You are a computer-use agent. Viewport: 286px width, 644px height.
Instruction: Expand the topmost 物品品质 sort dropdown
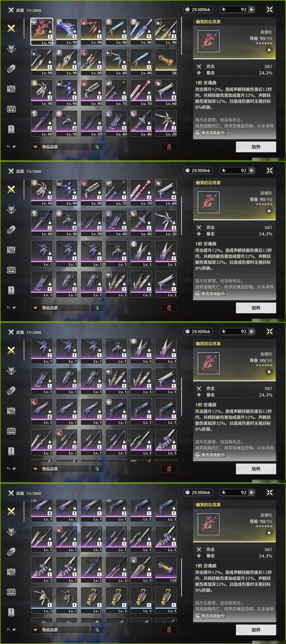pos(60,147)
